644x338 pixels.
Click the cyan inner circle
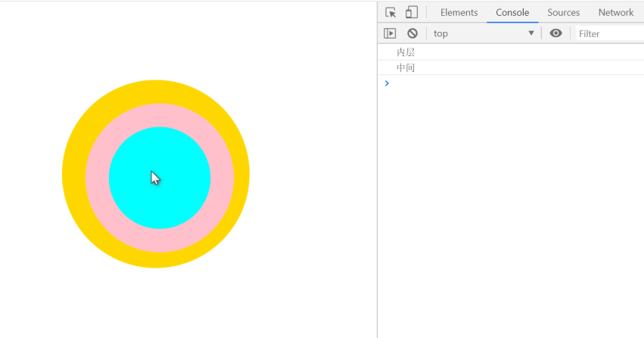[x=160, y=177]
